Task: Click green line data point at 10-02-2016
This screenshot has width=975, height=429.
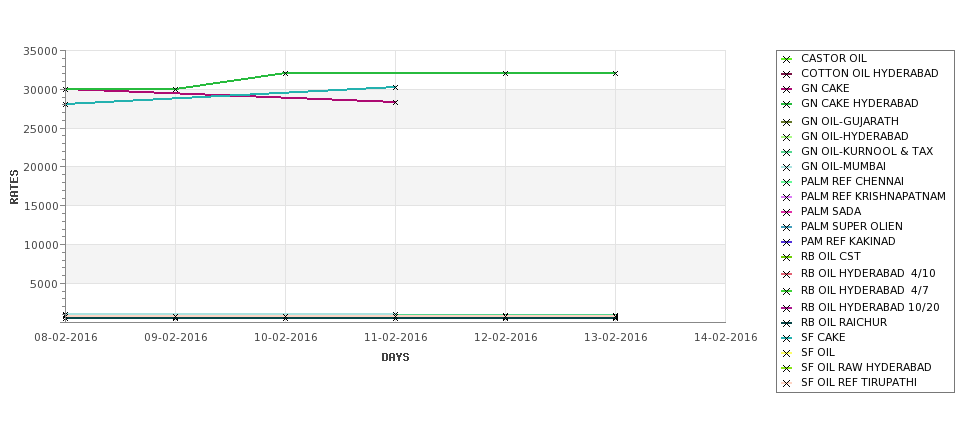Action: click(285, 73)
